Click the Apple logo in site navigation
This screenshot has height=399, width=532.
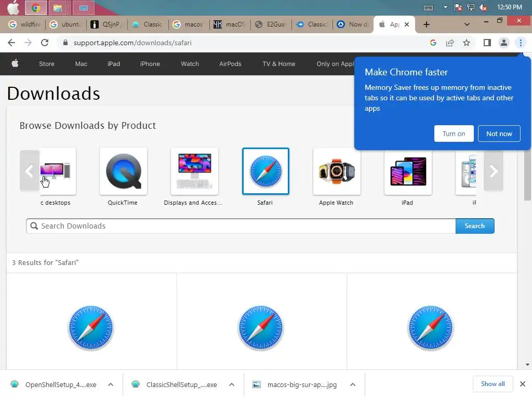tap(15, 63)
